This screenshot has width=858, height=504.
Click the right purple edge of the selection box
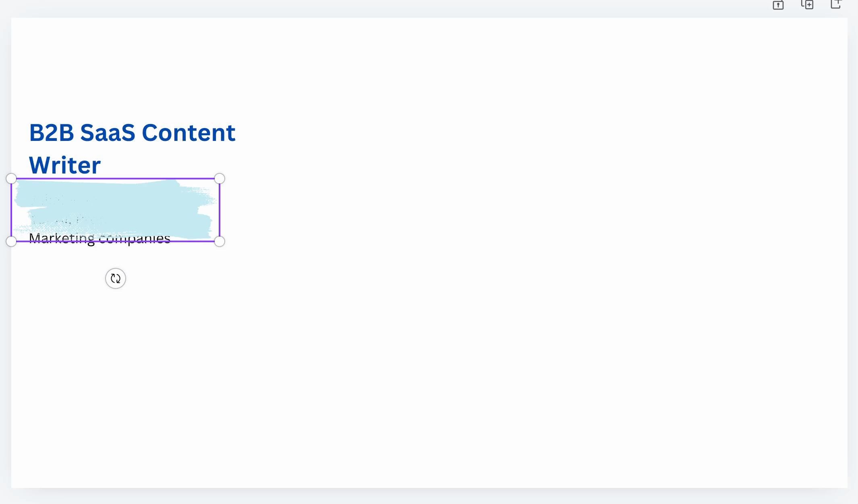[x=220, y=210]
